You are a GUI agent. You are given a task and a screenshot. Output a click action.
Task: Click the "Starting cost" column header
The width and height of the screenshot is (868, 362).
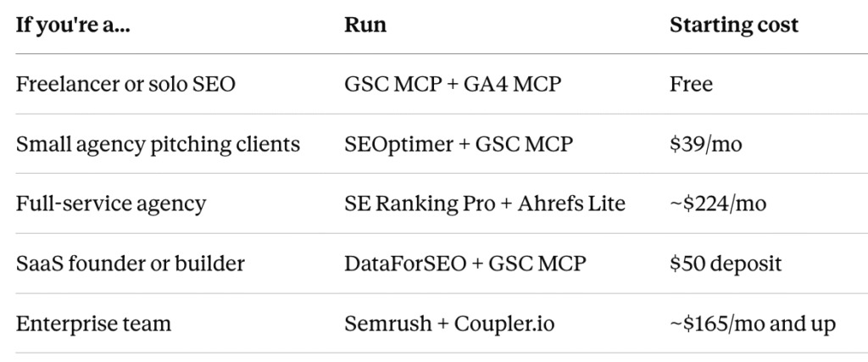pos(734,25)
